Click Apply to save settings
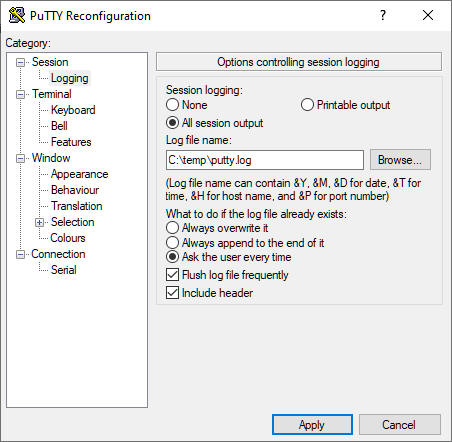This screenshot has width=452, height=442. pos(312,425)
